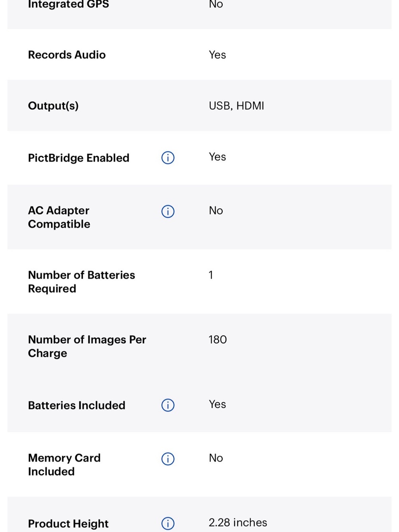Click the 180 images per charge value
The width and height of the screenshot is (399, 532).
(217, 340)
